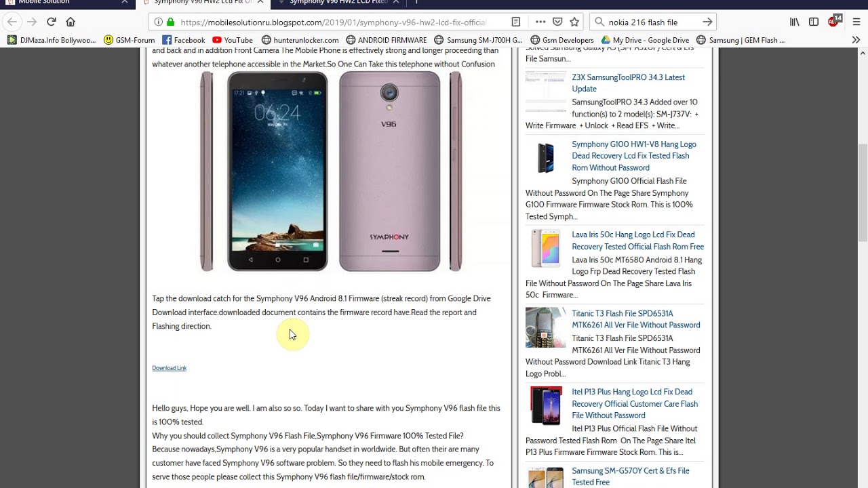The height and width of the screenshot is (488, 868).
Task: Click the browser Forward arrow button
Action: click(31, 22)
